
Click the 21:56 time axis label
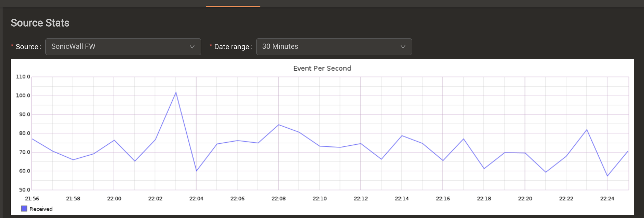tap(32, 199)
